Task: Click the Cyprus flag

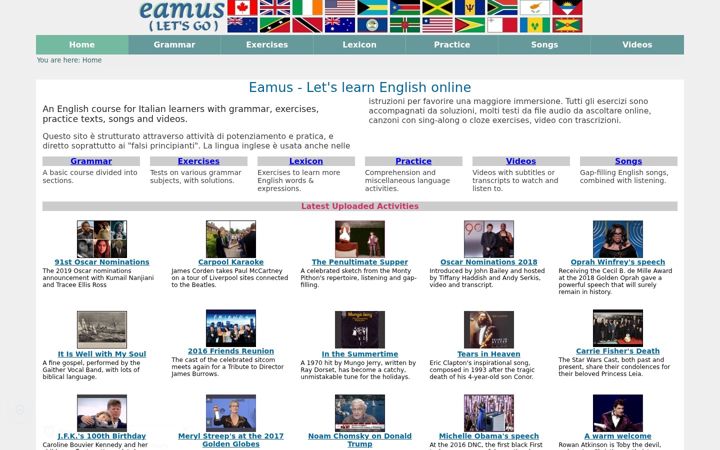Action: coord(535,7)
